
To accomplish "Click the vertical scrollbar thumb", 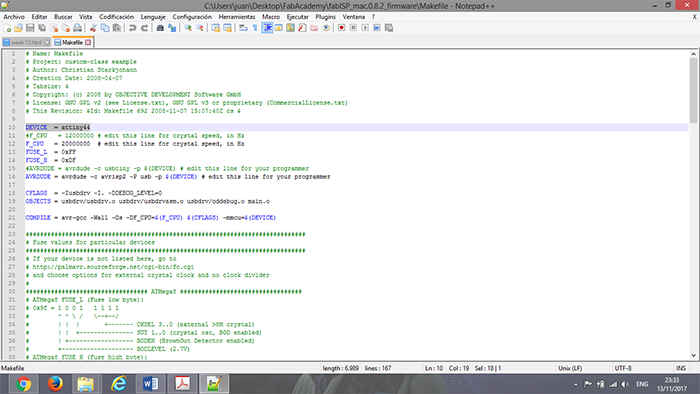I will click(x=693, y=90).
